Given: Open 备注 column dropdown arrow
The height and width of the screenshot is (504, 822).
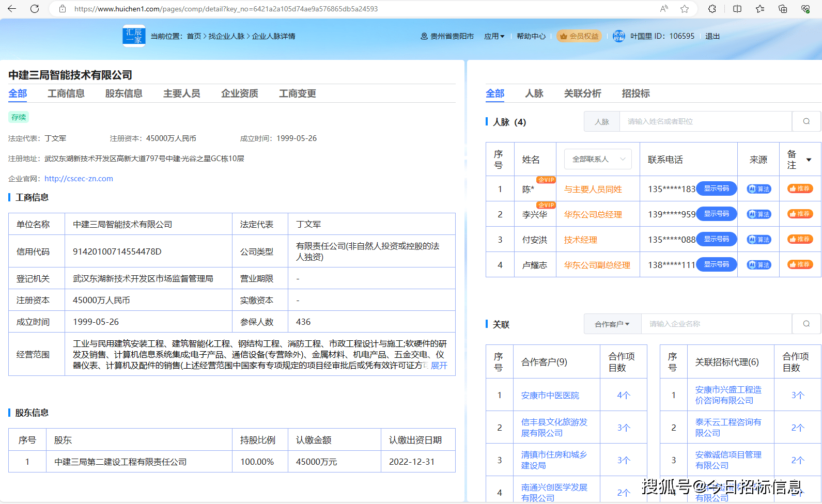Looking at the screenshot, I should point(809,160).
